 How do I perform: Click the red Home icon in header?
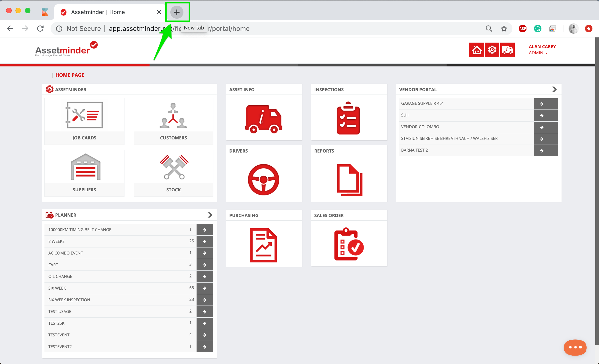(x=476, y=50)
